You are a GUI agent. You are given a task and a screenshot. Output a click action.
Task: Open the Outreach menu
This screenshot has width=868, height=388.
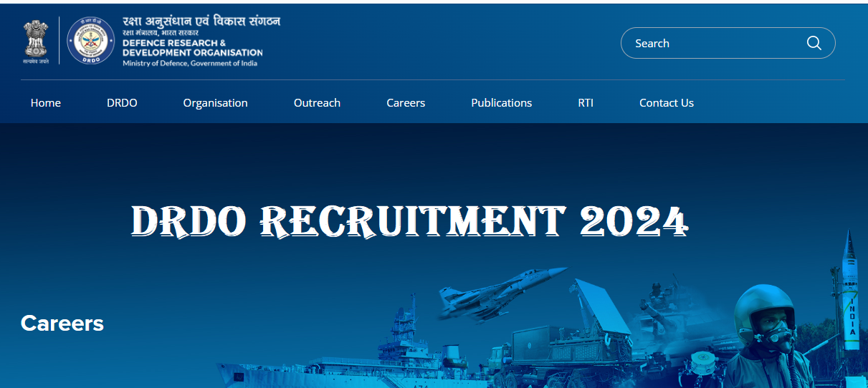coord(317,102)
